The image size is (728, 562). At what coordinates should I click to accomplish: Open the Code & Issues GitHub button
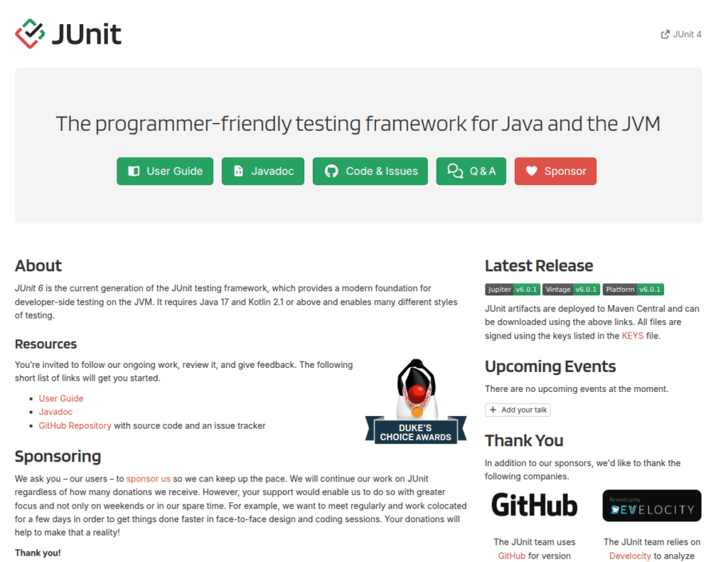click(370, 171)
